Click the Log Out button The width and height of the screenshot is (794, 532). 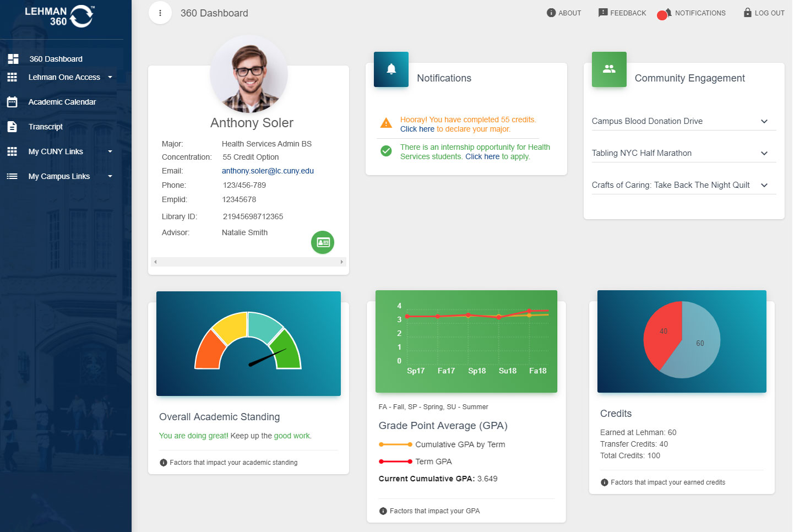pyautogui.click(x=764, y=13)
